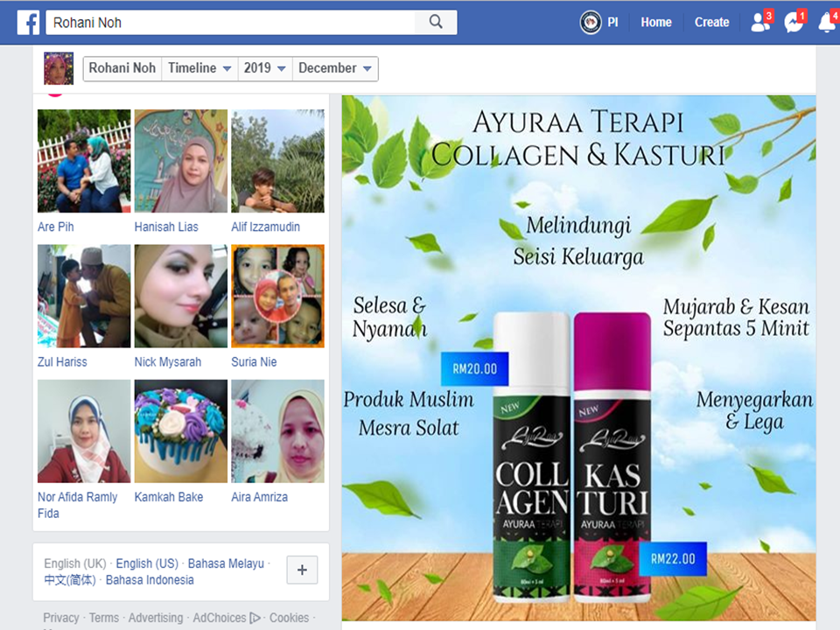This screenshot has height=630, width=840.
Task: Click the Privacy footer link
Action: point(61,618)
